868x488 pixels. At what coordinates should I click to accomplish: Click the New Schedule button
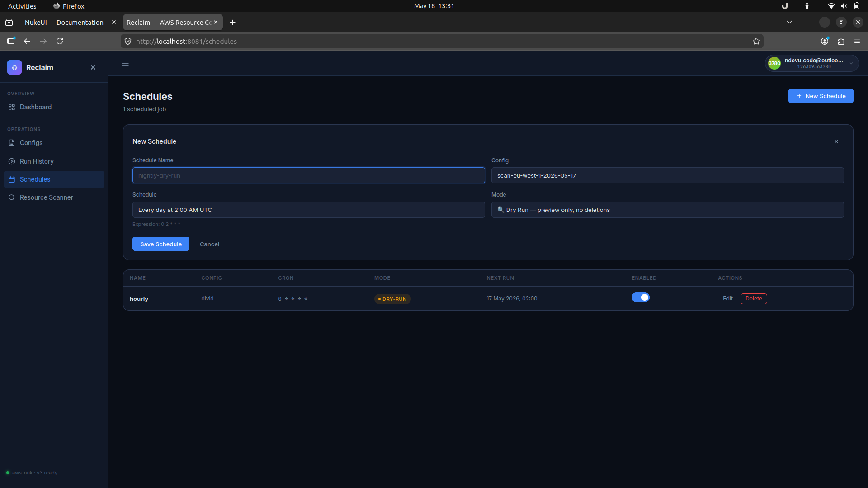821,96
